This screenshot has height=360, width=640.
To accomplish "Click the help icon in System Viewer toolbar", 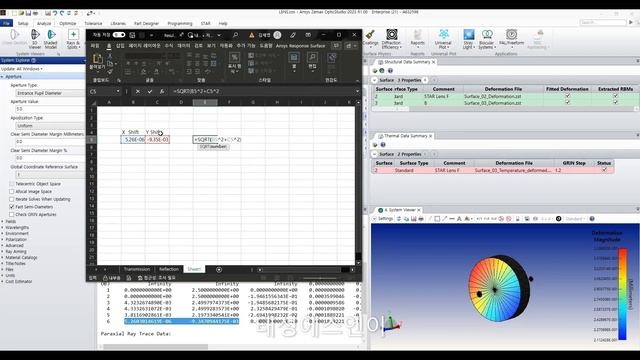I will 592,219.
